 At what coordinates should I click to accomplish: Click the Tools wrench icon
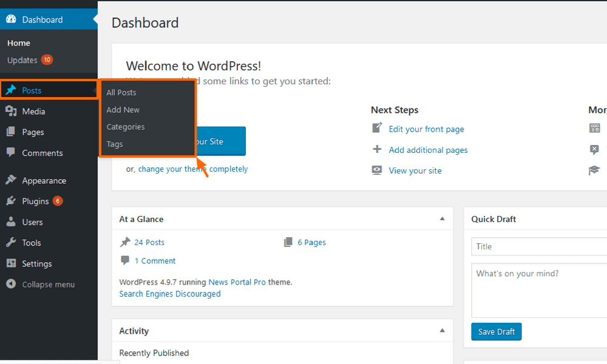(x=11, y=243)
